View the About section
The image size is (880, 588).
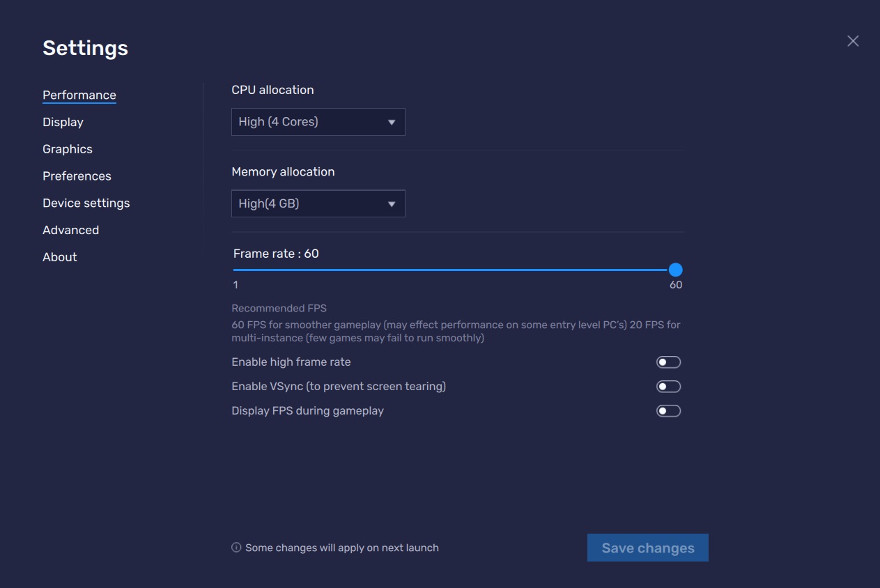[x=60, y=257]
